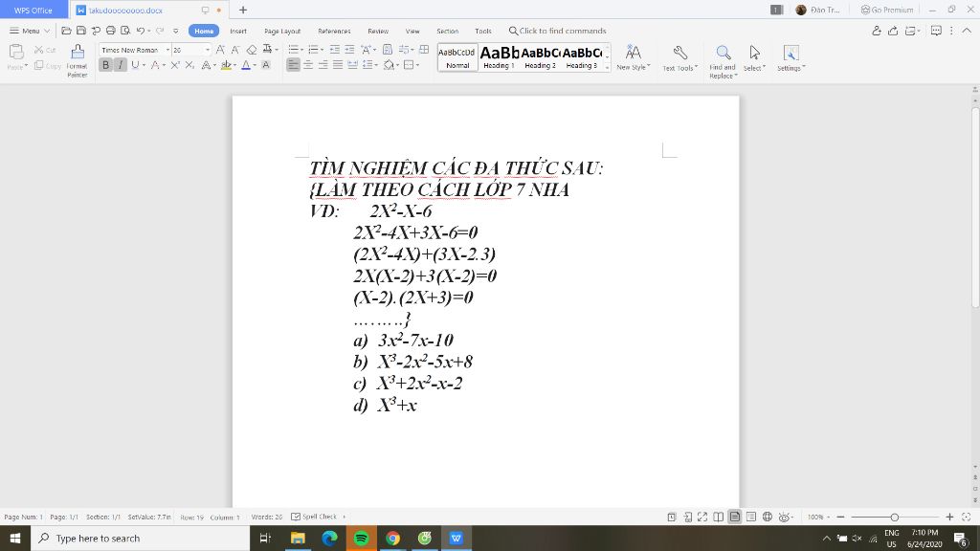Viewport: 980px width, 551px height.
Task: Apply the Heading 1 style
Action: click(499, 57)
